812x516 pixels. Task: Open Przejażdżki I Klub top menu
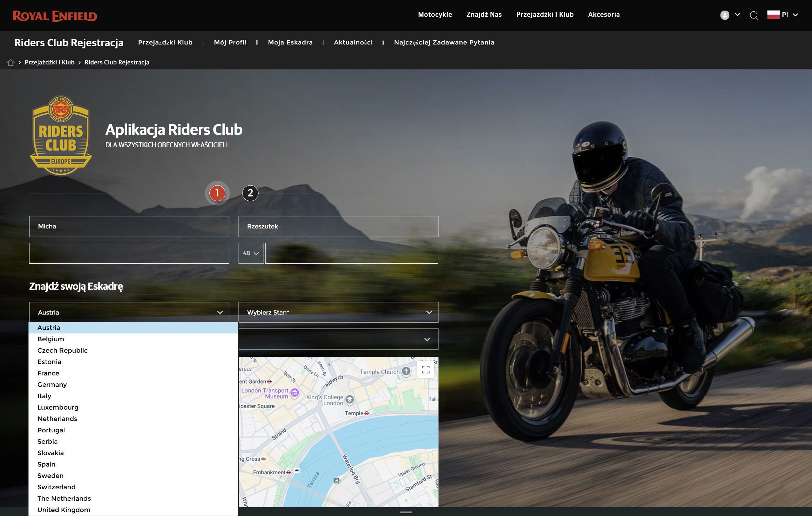click(545, 15)
